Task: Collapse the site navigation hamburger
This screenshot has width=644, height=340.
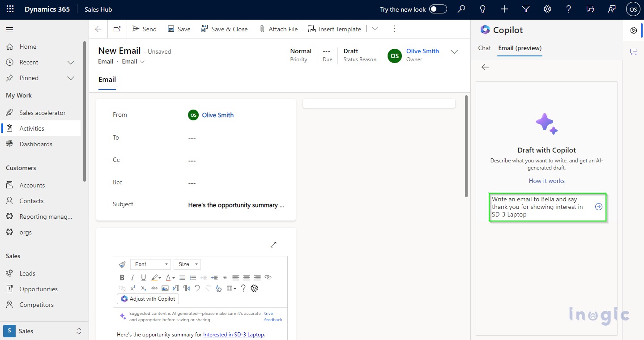Action: (9, 29)
